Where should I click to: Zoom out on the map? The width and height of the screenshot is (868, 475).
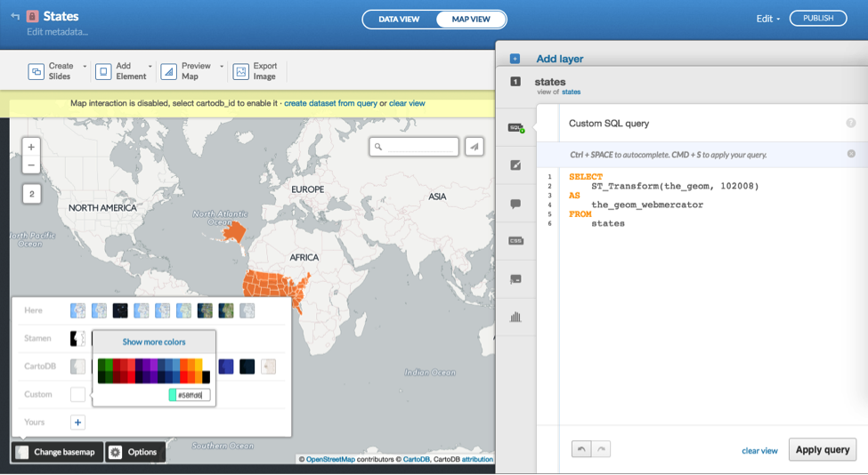31,165
